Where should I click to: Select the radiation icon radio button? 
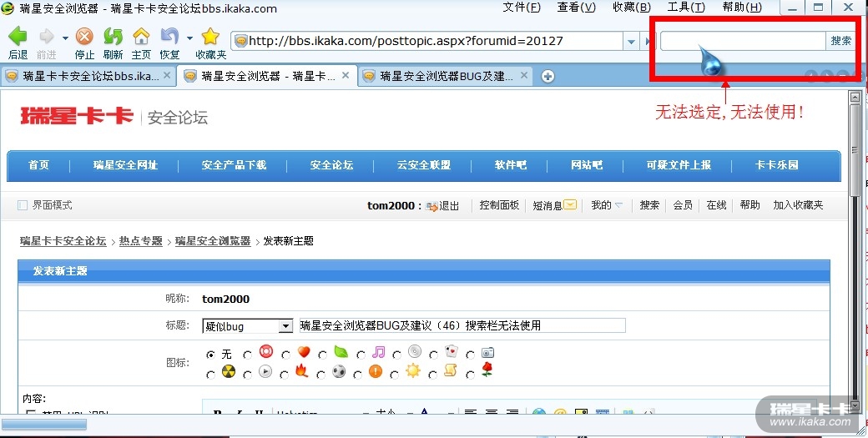coord(210,375)
